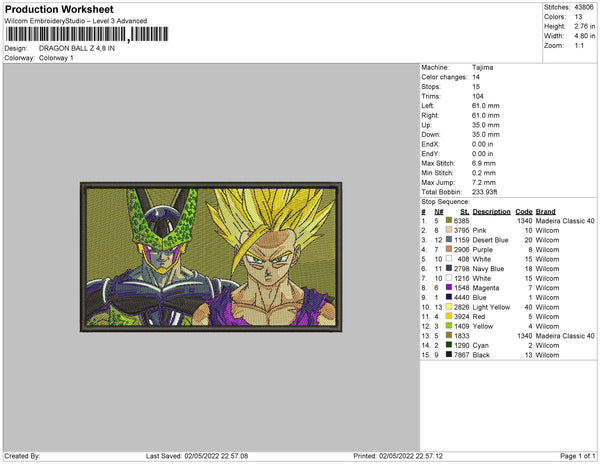
Task: Click the "N#" column header
Action: click(x=439, y=212)
